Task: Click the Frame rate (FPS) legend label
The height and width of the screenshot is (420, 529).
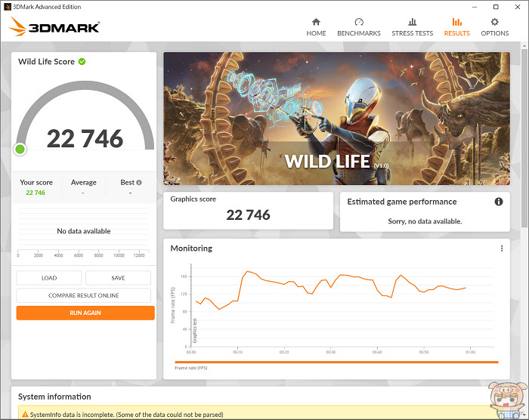Action: pyautogui.click(x=191, y=368)
